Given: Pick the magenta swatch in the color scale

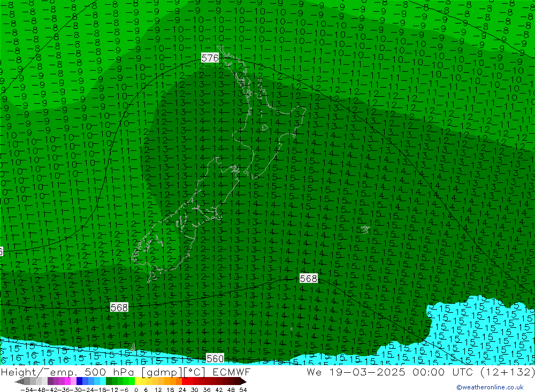Looking at the screenshot, I should (67, 381).
